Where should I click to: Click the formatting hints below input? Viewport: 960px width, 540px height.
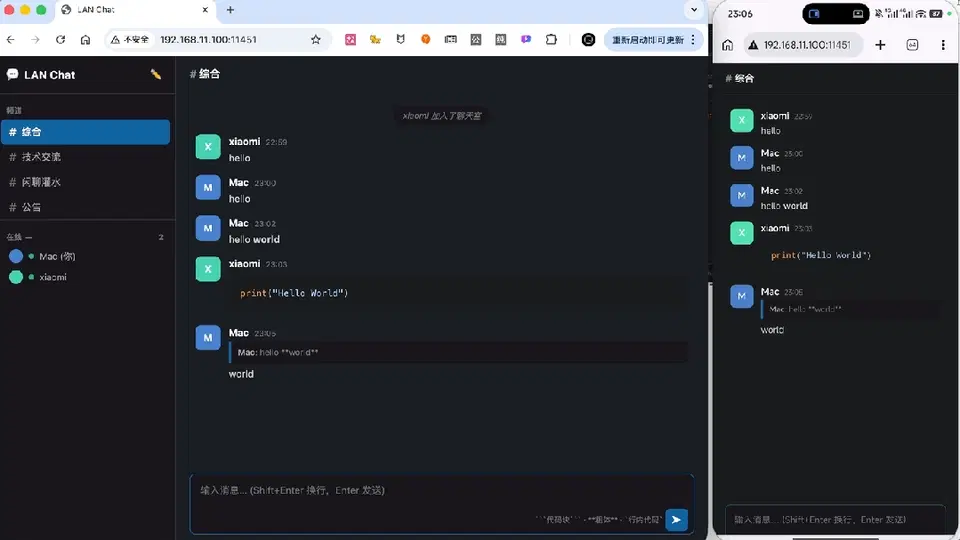599,520
